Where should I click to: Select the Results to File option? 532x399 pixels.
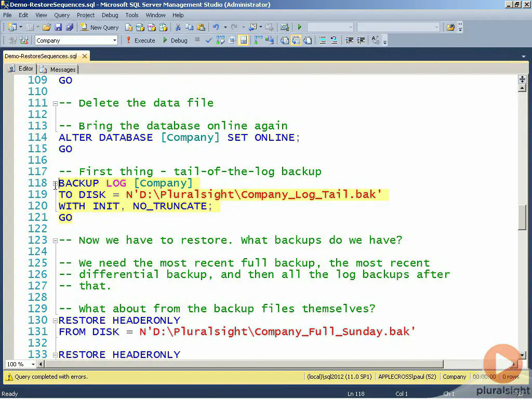point(308,41)
